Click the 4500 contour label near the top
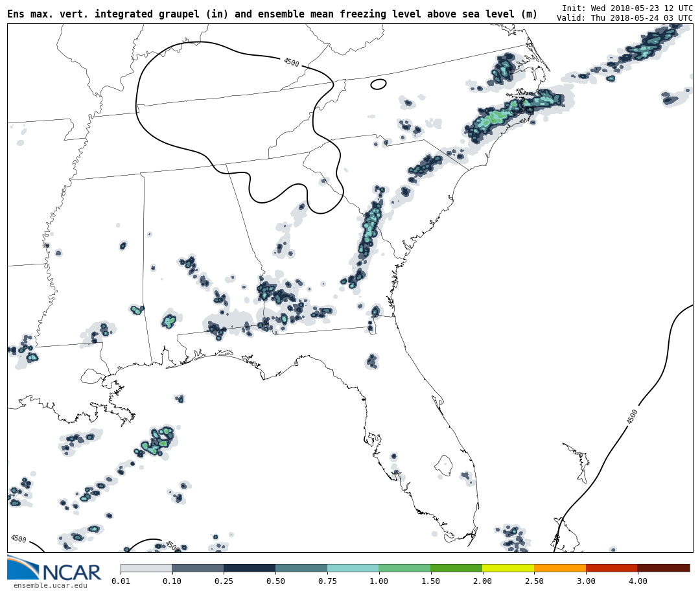700x593 pixels. click(291, 62)
